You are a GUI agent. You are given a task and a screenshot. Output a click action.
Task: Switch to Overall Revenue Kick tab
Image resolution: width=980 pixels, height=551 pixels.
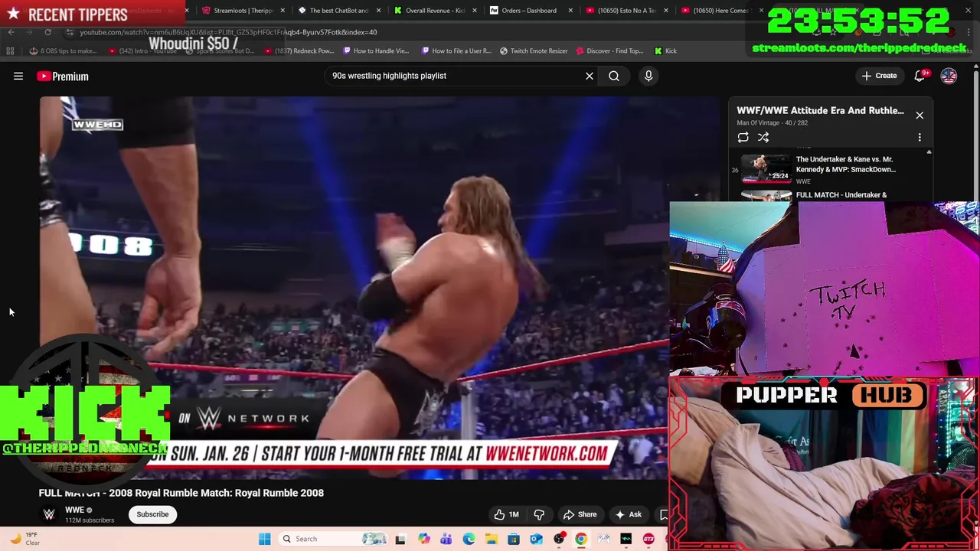pos(434,11)
